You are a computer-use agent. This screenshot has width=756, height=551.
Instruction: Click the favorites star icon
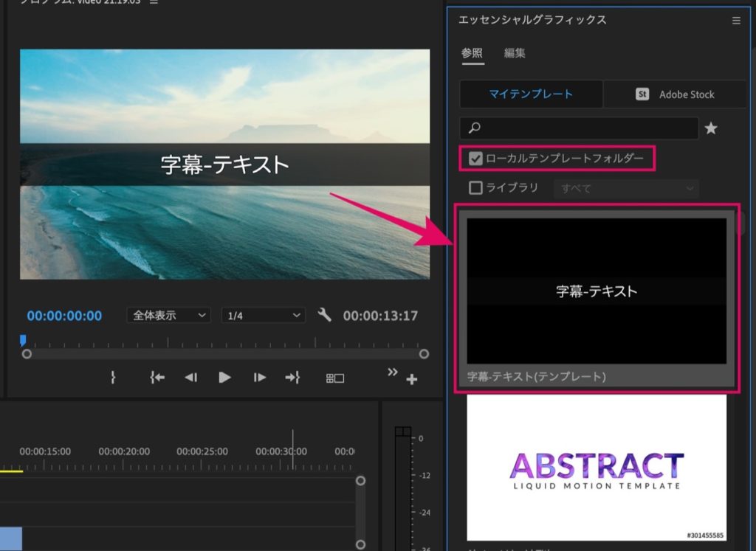point(711,128)
